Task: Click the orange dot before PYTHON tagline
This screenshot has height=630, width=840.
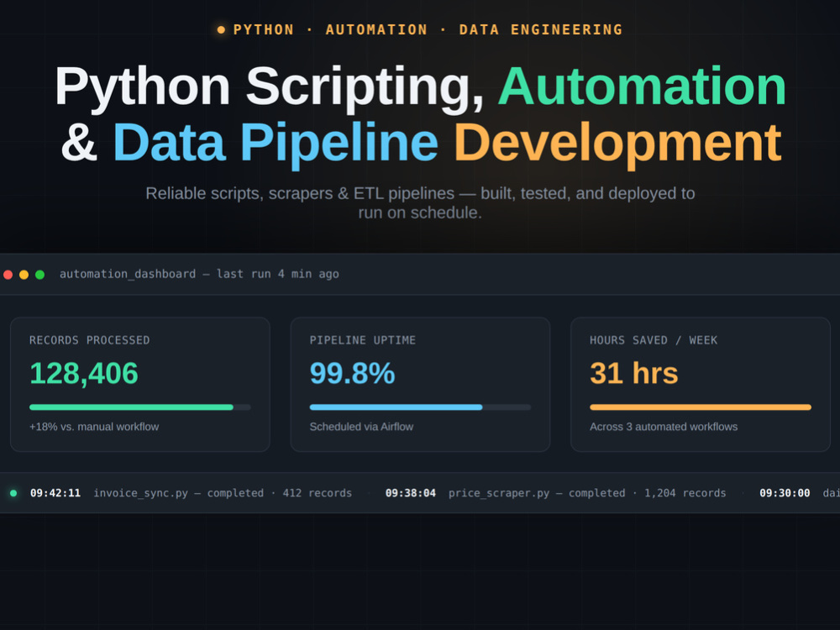Action: (x=221, y=30)
